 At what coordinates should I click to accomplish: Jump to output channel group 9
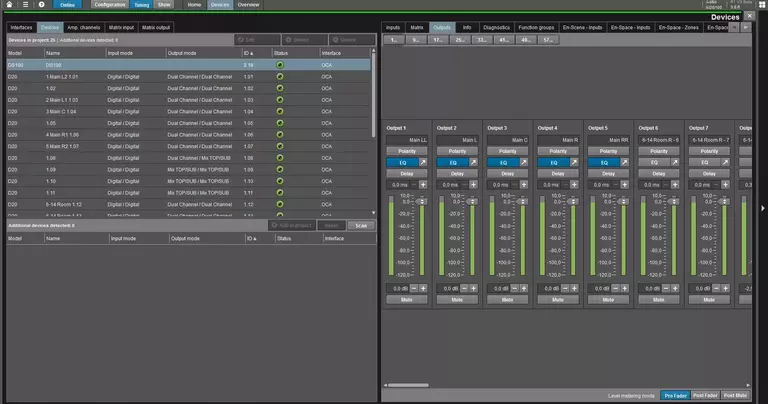click(415, 40)
